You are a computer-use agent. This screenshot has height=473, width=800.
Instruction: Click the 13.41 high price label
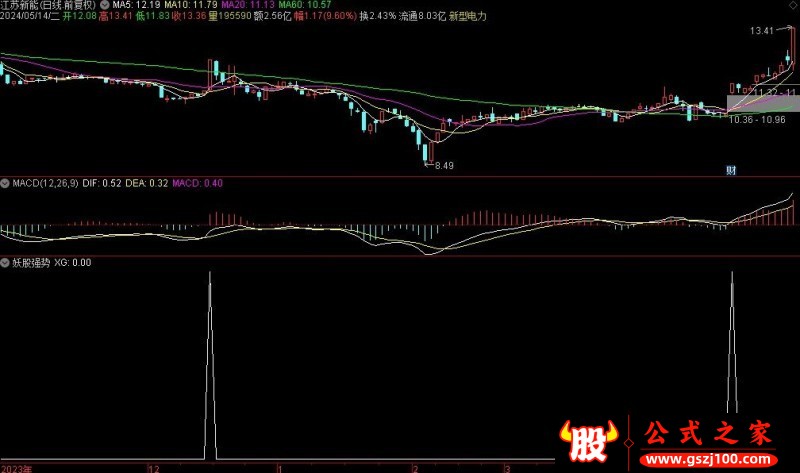click(764, 31)
